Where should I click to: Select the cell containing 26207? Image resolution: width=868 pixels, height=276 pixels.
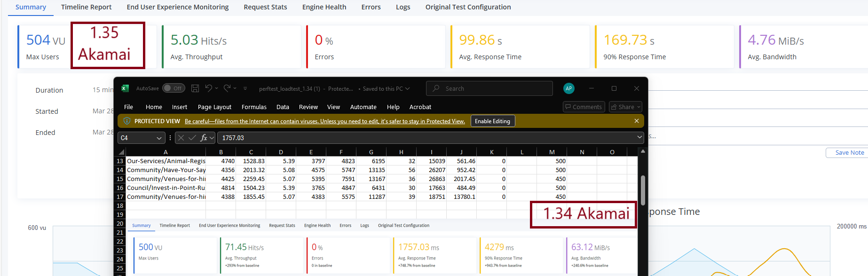[x=432, y=170]
